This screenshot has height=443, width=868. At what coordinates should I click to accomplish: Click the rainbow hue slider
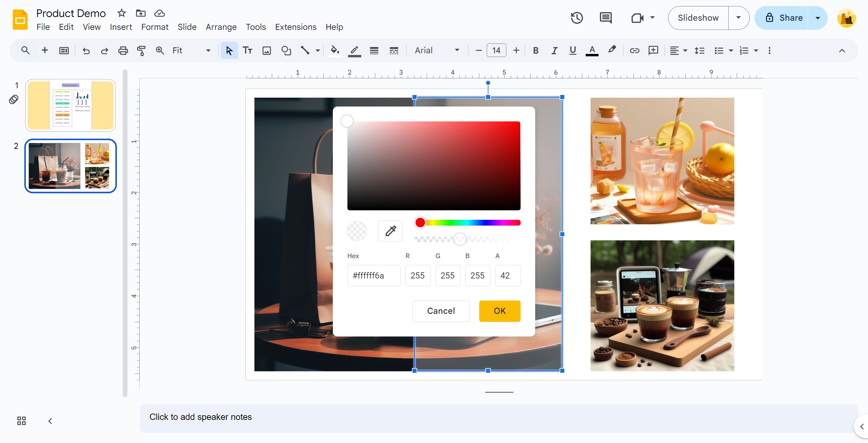468,223
